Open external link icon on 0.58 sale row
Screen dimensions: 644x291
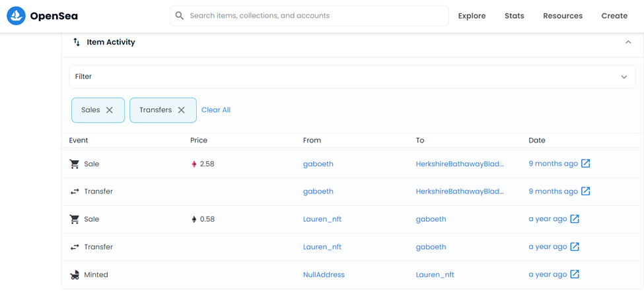click(x=575, y=219)
